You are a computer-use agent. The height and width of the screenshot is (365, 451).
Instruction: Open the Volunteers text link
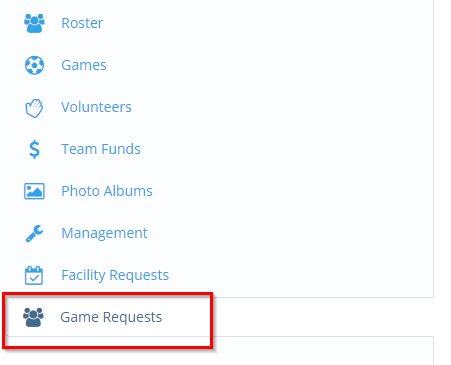click(x=96, y=107)
